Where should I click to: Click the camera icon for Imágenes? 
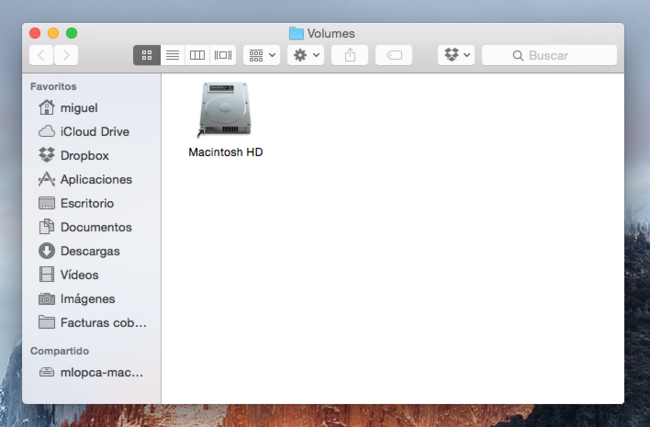(46, 299)
